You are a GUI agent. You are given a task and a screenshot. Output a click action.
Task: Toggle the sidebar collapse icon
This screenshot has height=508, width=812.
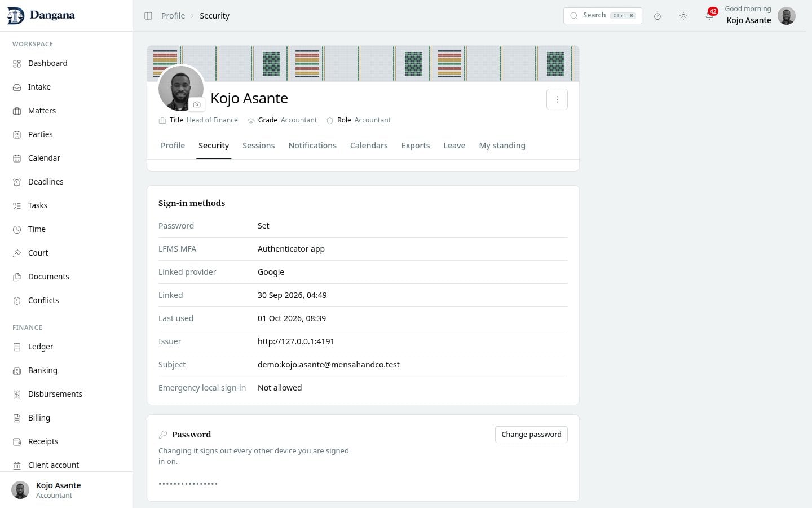click(x=148, y=16)
